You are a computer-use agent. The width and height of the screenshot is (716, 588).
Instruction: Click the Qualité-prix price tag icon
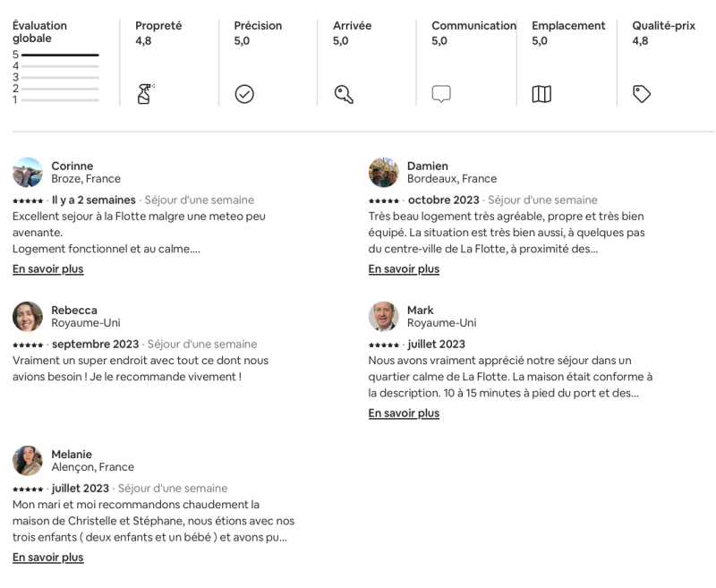[x=642, y=93]
